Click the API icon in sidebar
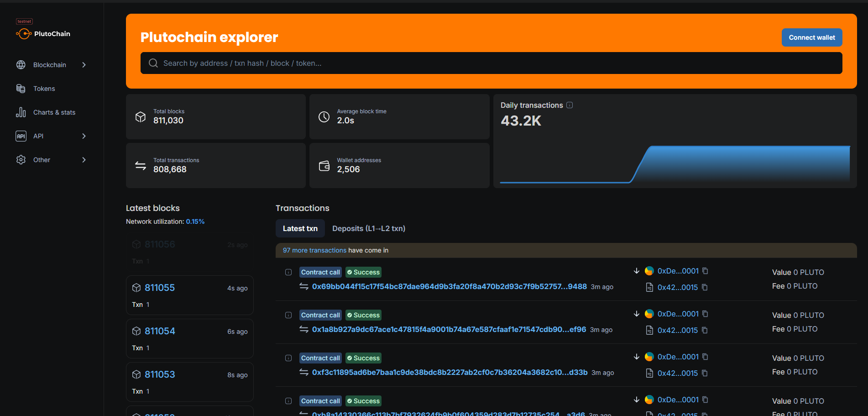The height and width of the screenshot is (416, 868). coord(21,136)
